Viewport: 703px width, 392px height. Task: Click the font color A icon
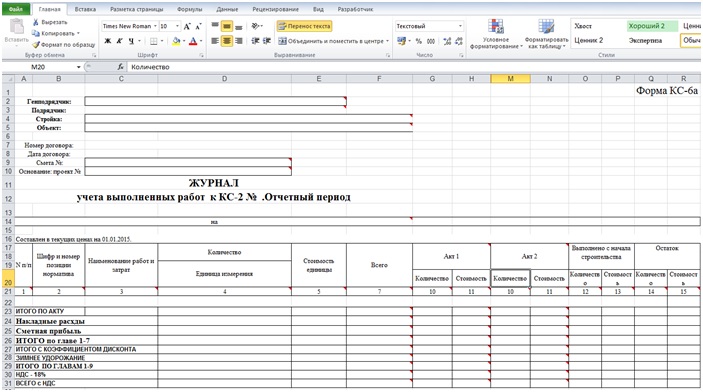click(x=193, y=41)
